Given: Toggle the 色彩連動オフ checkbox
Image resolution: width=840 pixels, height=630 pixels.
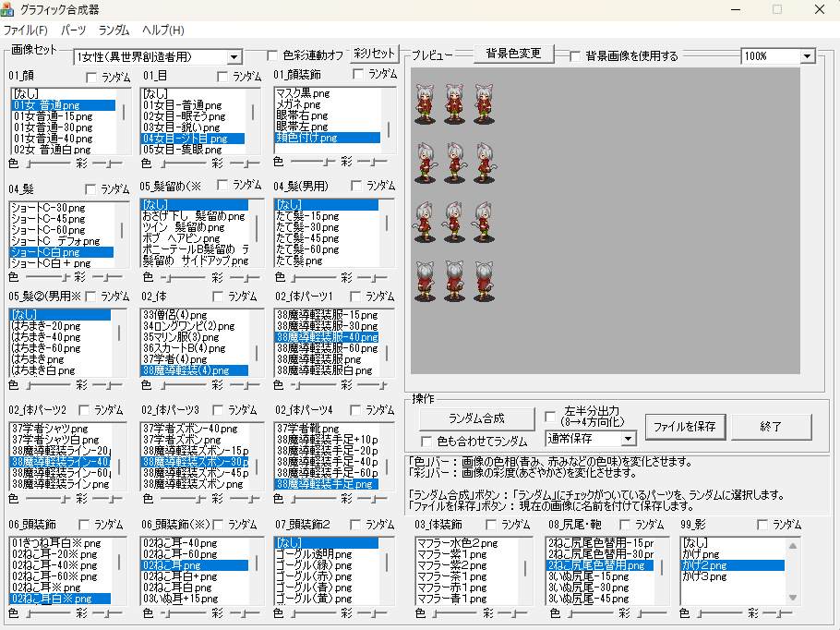Looking at the screenshot, I should point(272,56).
